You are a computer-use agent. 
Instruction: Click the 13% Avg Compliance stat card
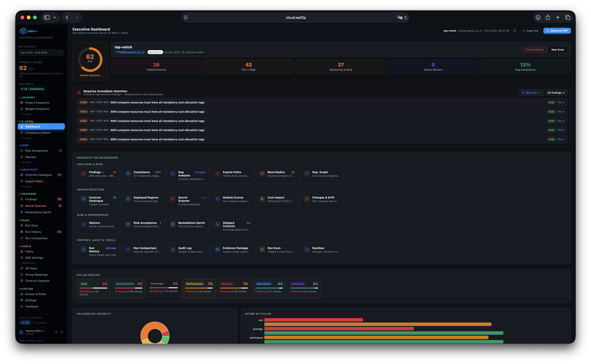525,67
